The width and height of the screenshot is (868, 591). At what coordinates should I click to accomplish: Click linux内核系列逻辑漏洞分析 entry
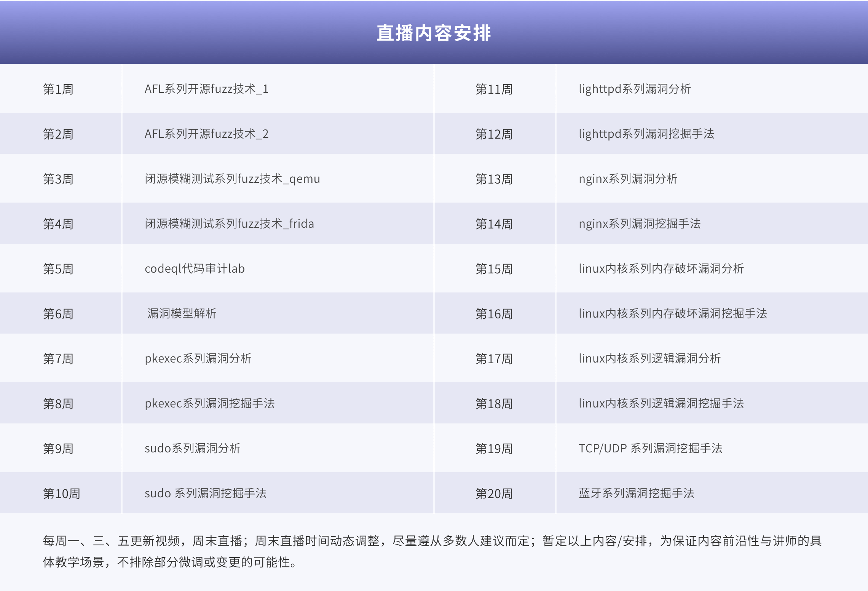tap(649, 359)
